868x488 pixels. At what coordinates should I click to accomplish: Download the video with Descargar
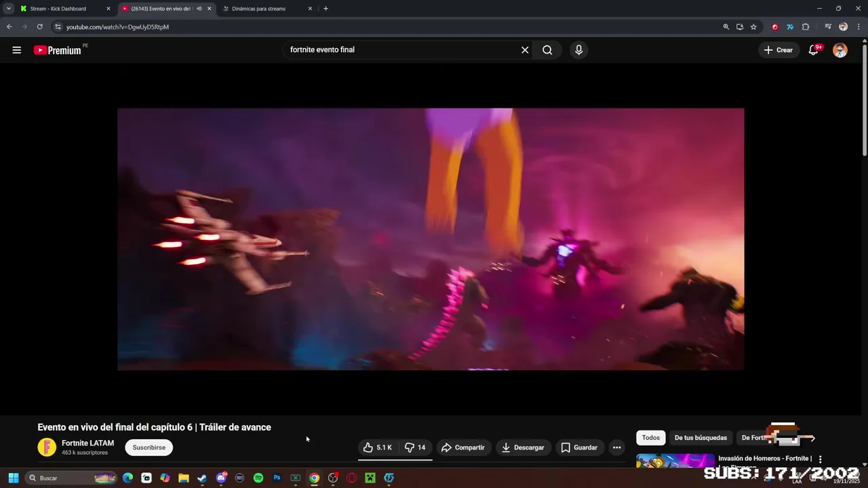pyautogui.click(x=524, y=447)
